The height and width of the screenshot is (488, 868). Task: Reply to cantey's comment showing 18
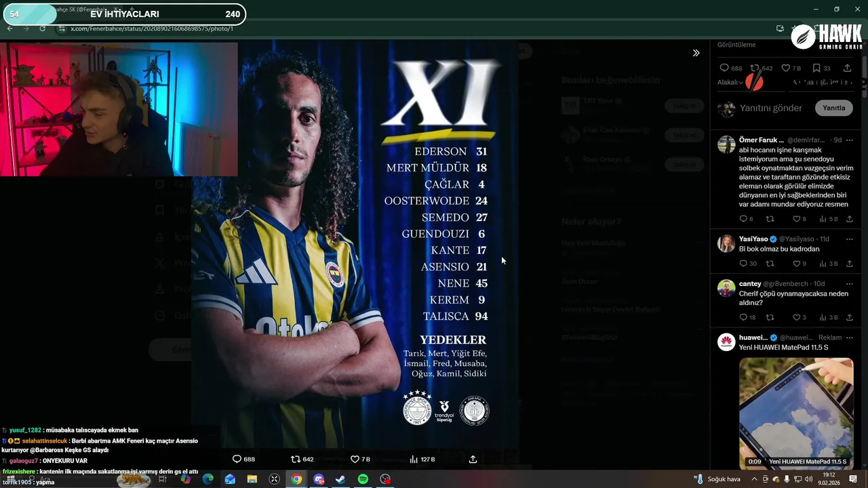[x=747, y=317]
